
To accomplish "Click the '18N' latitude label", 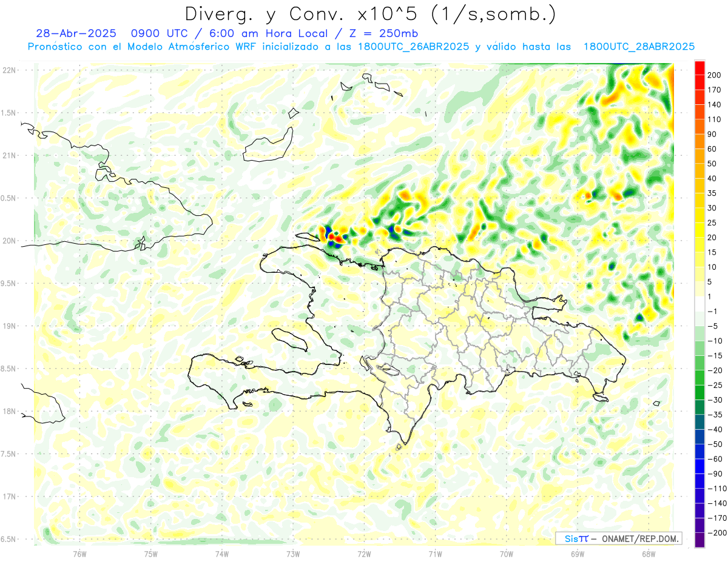I will 9,411.
